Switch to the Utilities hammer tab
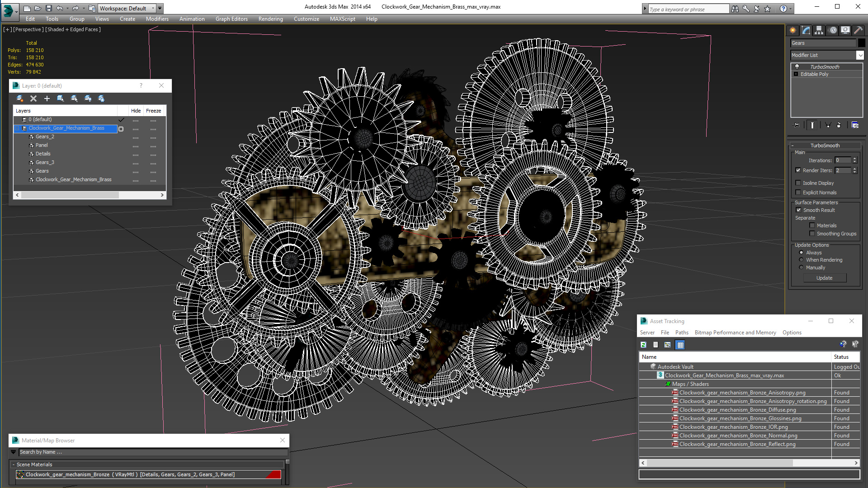868x488 pixels. (858, 30)
